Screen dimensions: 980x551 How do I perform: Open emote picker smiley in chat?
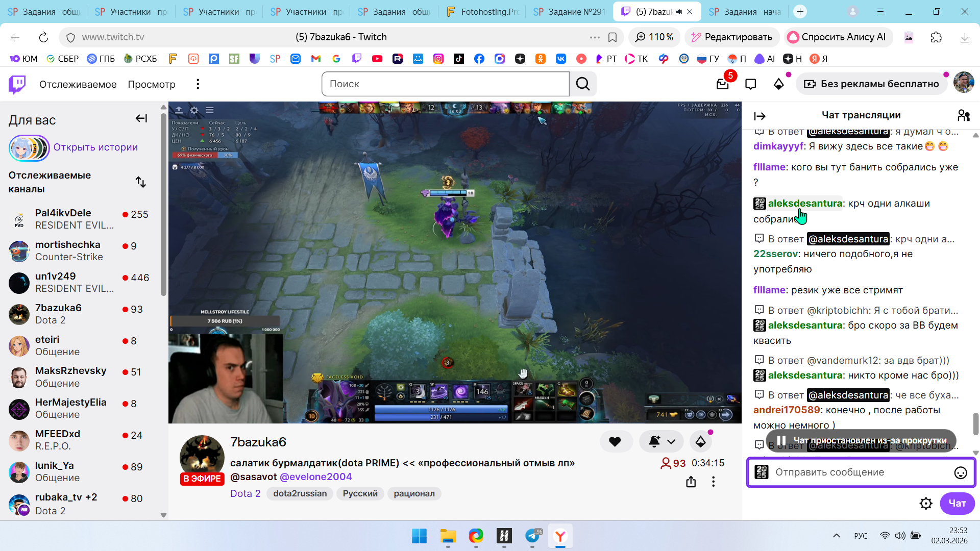click(x=960, y=473)
